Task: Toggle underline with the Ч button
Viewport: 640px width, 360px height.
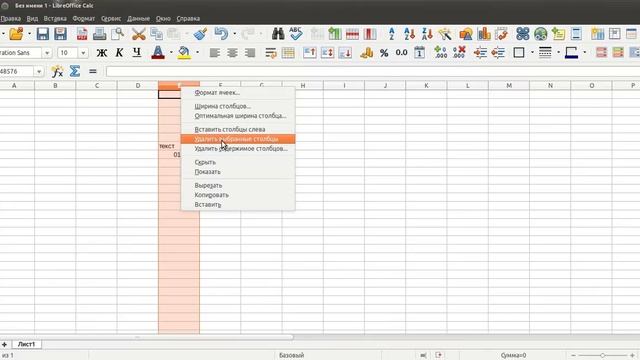Action: [137, 53]
